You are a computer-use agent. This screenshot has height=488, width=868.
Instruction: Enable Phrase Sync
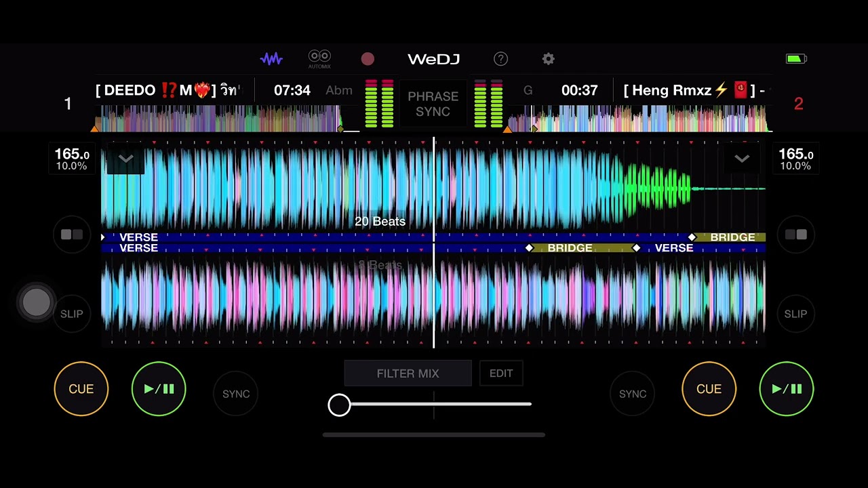[433, 104]
